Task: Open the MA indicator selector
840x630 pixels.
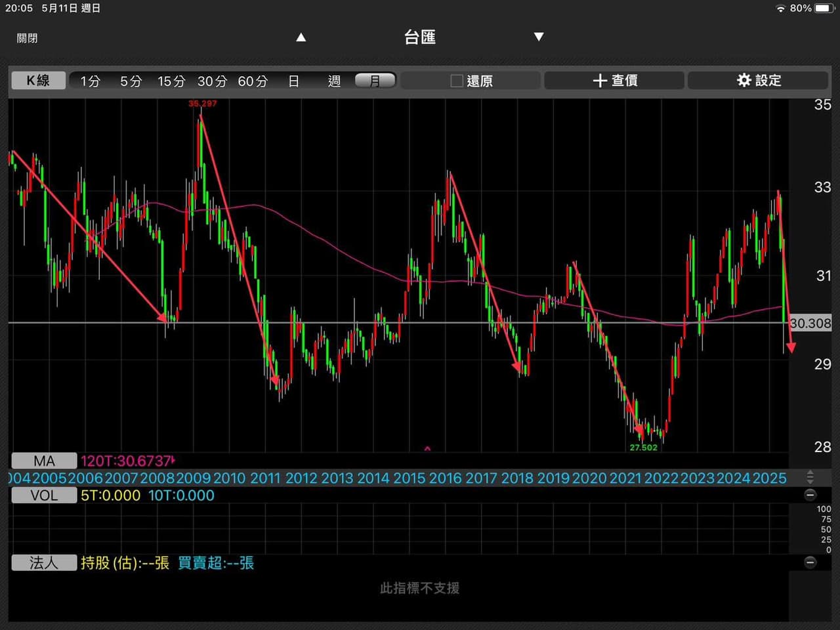Action: (44, 461)
